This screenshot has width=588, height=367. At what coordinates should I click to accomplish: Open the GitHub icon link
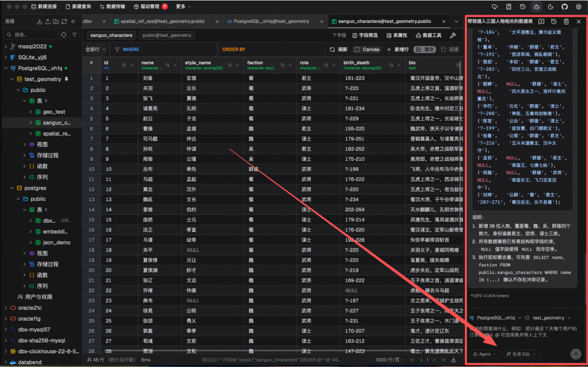point(565,7)
